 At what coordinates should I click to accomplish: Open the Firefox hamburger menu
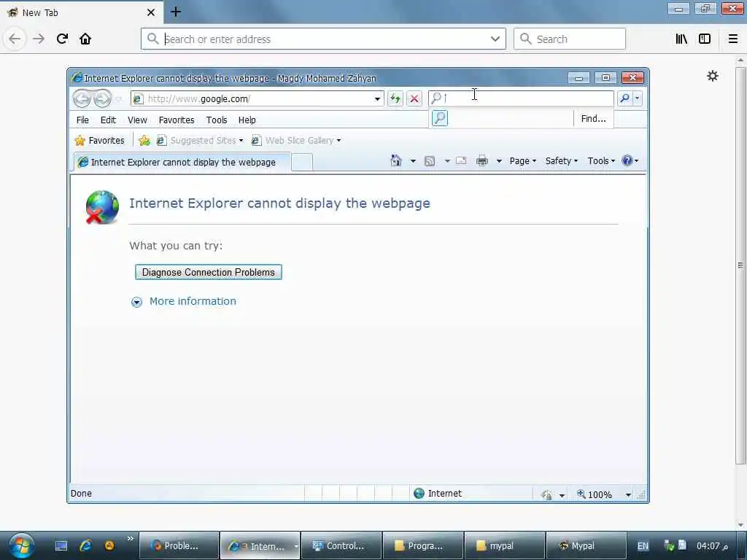[x=732, y=39]
